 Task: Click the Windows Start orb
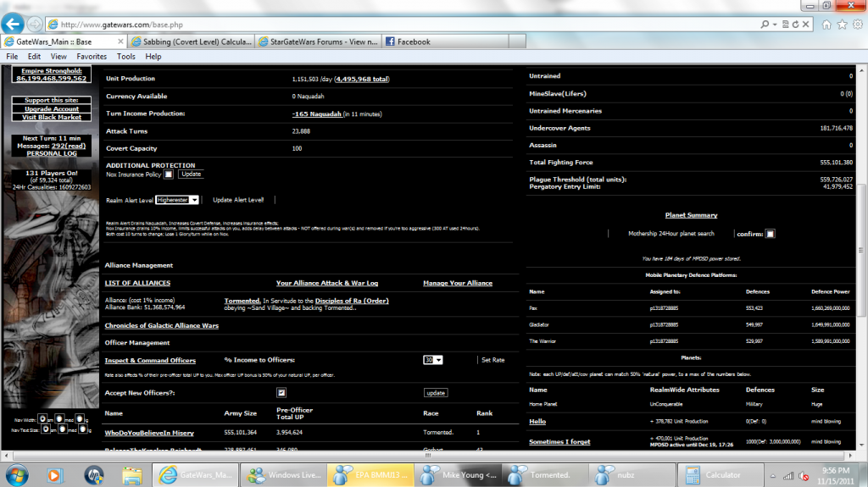point(17,474)
